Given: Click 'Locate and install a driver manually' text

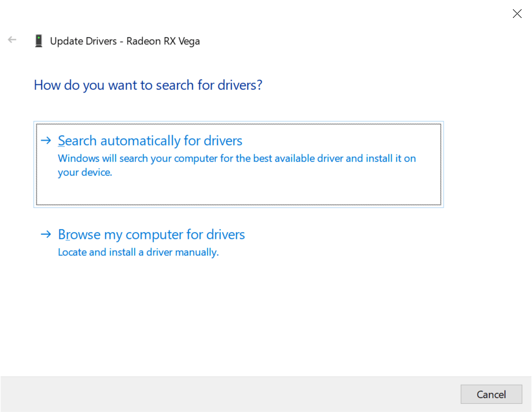Looking at the screenshot, I should point(138,252).
